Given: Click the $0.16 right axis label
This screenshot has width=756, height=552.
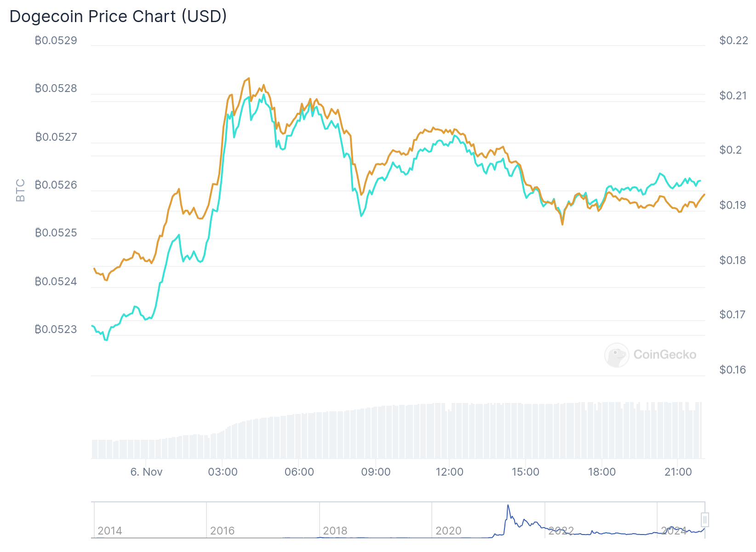Looking at the screenshot, I should [733, 370].
